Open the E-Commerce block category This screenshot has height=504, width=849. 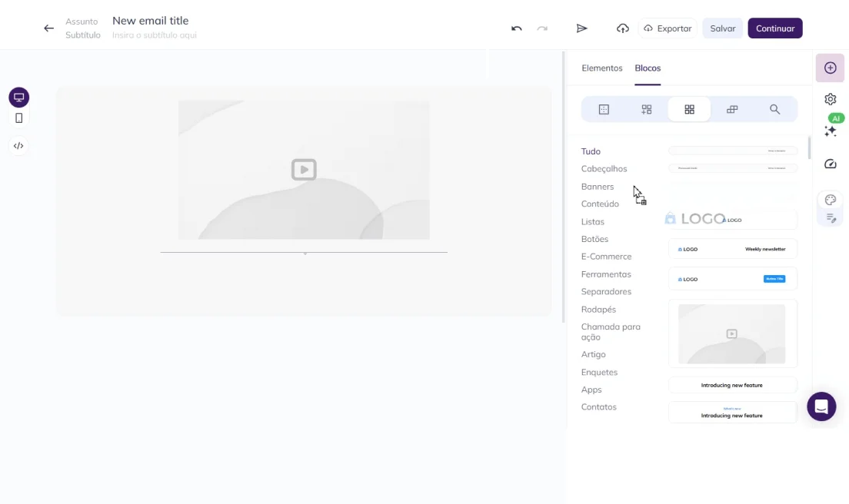(608, 256)
